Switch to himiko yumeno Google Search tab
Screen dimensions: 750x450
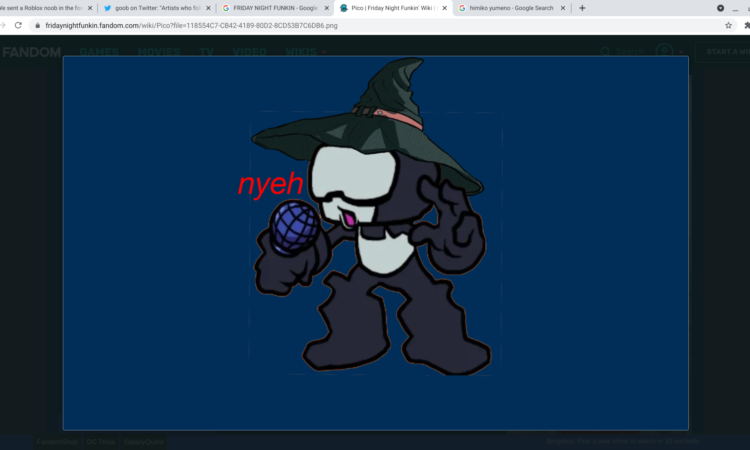(x=511, y=8)
